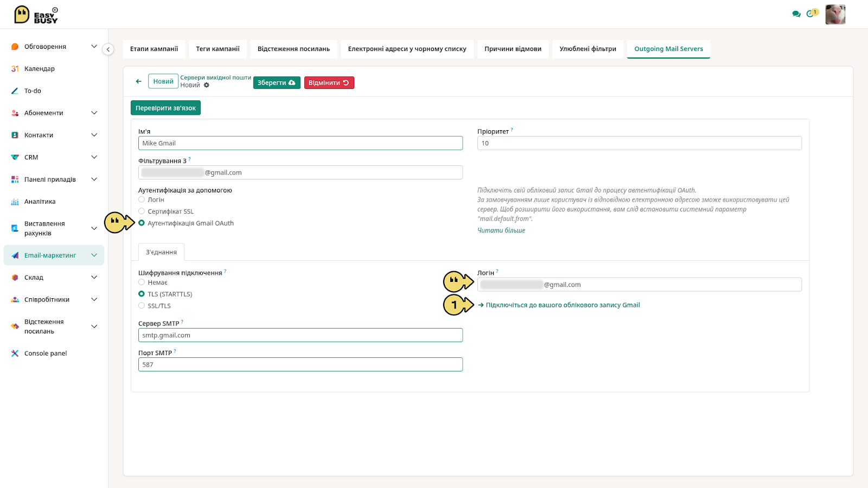Open the EasyBusy logo home
This screenshot has height=488, width=868.
click(x=36, y=15)
